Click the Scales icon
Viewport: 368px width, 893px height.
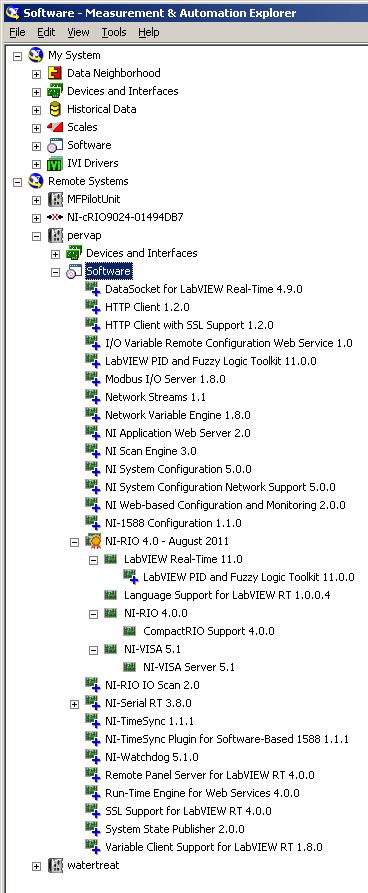pyautogui.click(x=55, y=127)
